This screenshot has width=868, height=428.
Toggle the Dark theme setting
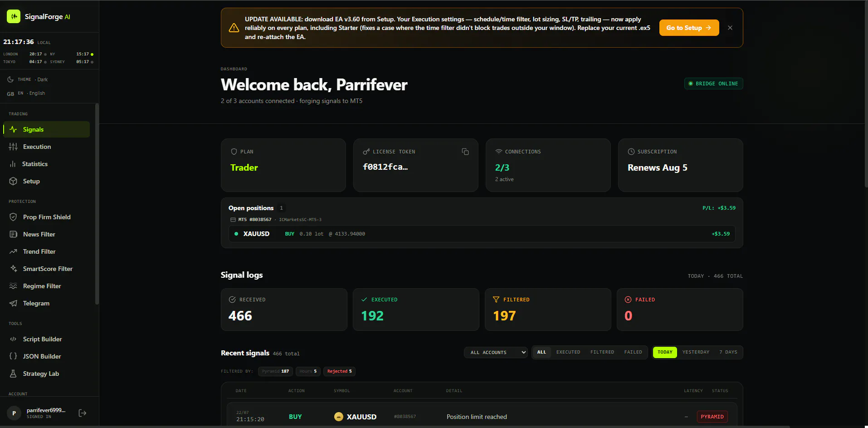[27, 79]
